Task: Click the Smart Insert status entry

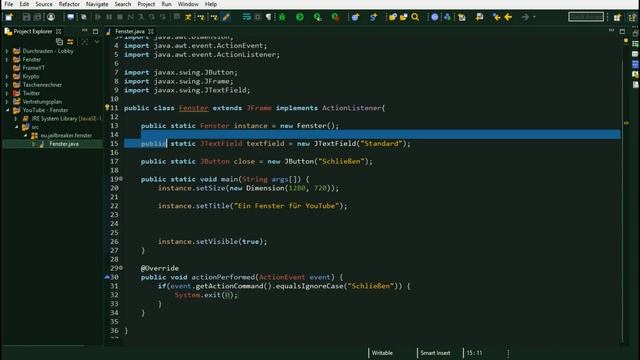Action: pos(436,353)
